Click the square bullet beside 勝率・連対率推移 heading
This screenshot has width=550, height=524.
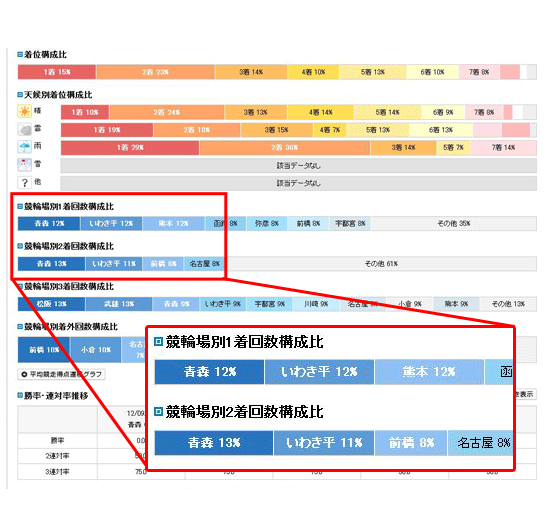20,396
